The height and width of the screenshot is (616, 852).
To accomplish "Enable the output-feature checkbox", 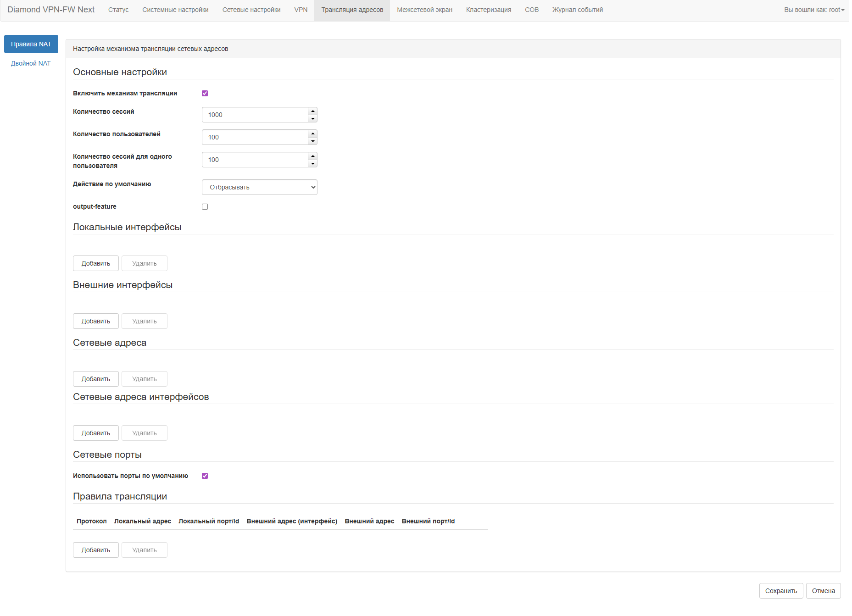I will coord(205,207).
